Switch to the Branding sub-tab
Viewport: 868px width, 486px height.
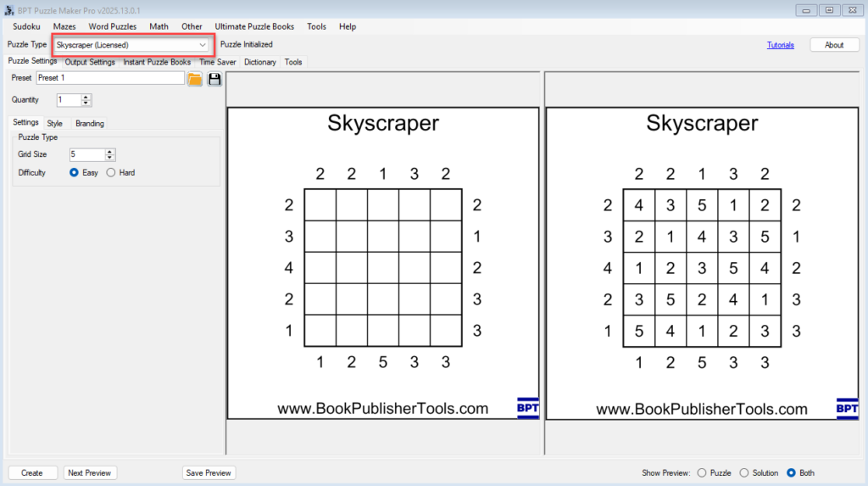tap(90, 124)
